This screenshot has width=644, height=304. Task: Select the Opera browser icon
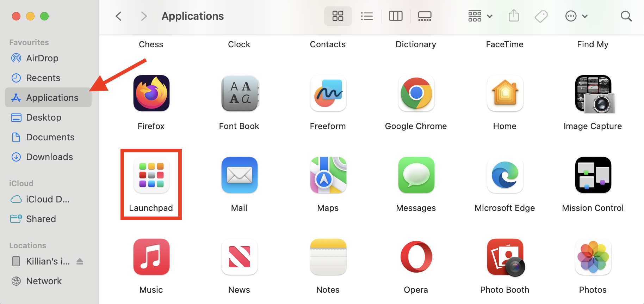point(416,257)
